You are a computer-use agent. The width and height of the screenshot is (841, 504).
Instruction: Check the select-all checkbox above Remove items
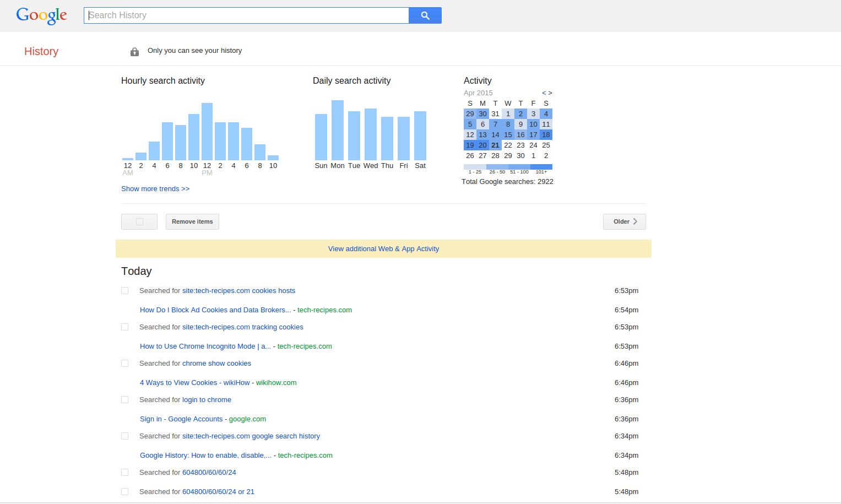click(x=139, y=221)
